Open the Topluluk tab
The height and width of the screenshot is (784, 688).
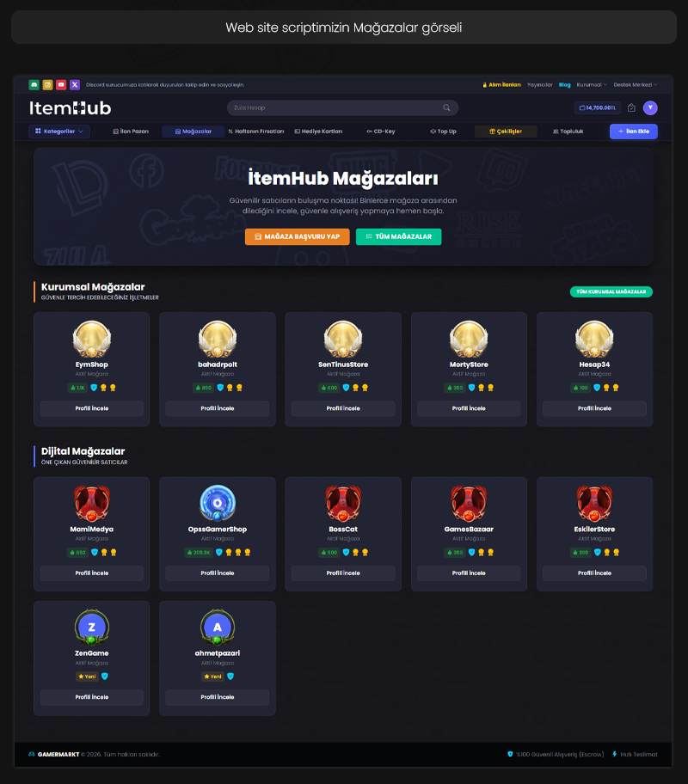tap(568, 132)
